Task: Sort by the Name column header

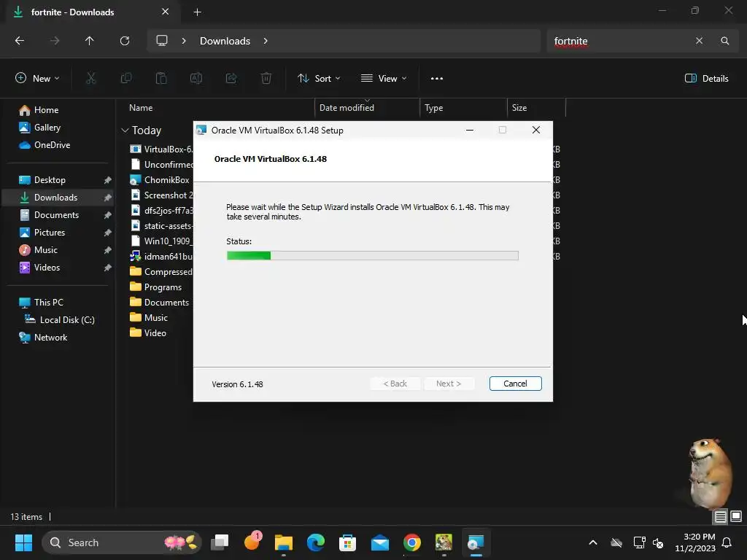Action: 141,108
